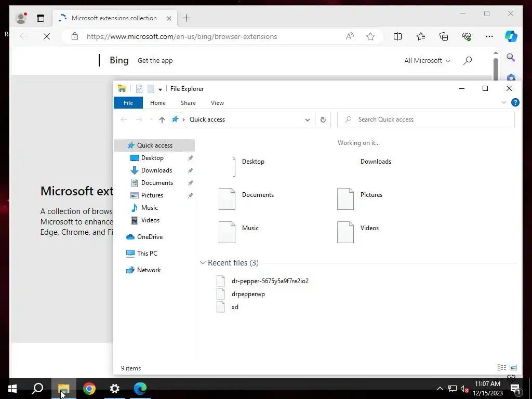Open Edge tab actions menu icon
This screenshot has height=399, width=532.
click(41, 18)
